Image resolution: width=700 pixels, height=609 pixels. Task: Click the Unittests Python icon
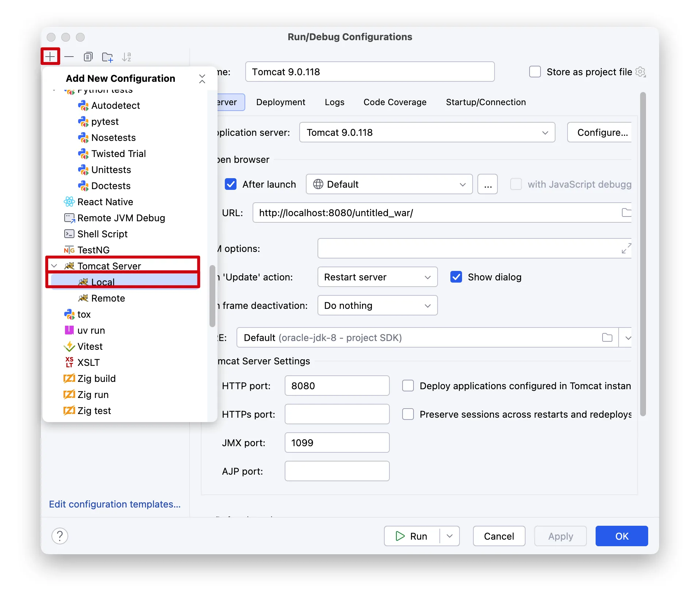[x=84, y=170]
